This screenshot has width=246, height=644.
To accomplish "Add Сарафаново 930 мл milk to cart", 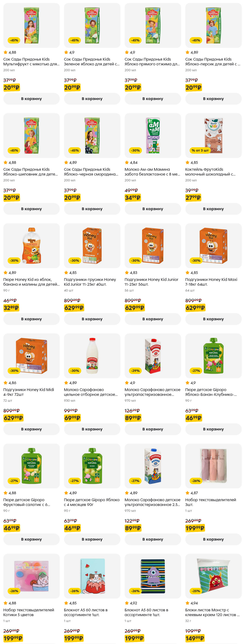I will pyautogui.click(x=92, y=429).
